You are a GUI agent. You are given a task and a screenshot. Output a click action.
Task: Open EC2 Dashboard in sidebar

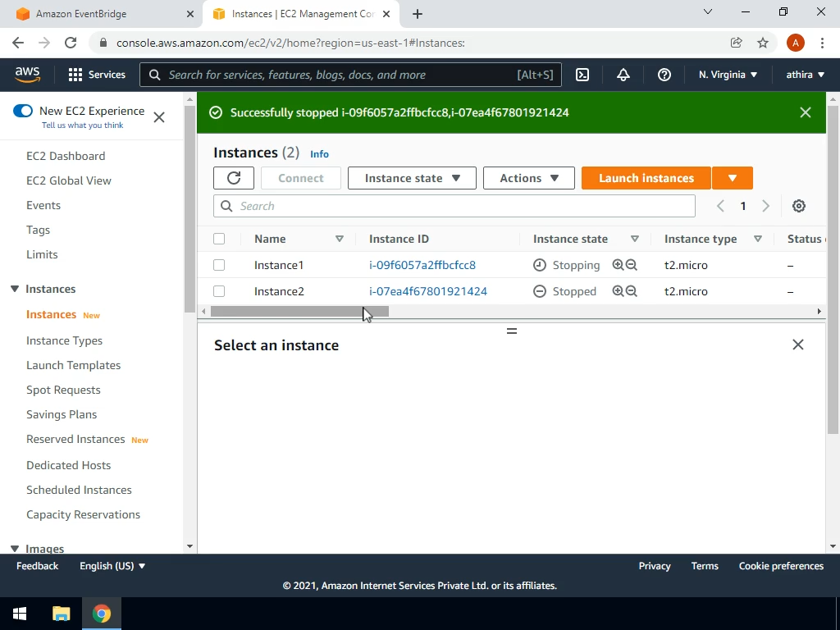(66, 156)
